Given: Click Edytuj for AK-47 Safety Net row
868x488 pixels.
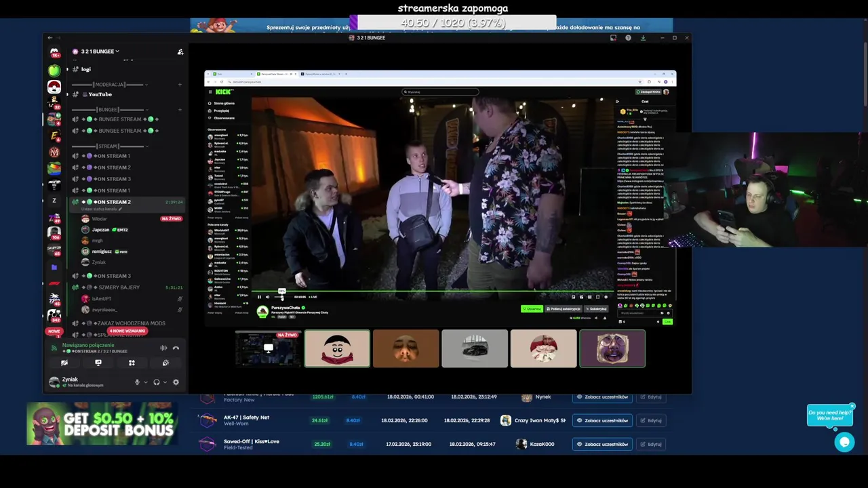Looking at the screenshot, I should [650, 420].
